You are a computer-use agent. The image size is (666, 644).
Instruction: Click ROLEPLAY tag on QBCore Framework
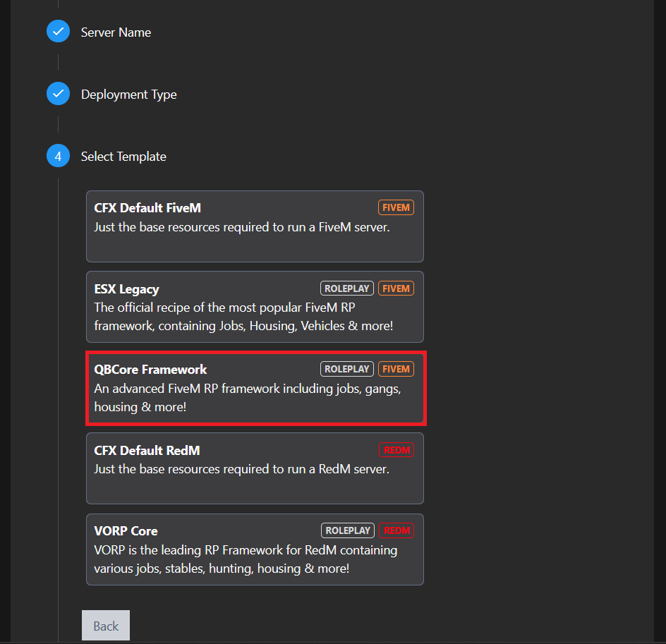(347, 369)
